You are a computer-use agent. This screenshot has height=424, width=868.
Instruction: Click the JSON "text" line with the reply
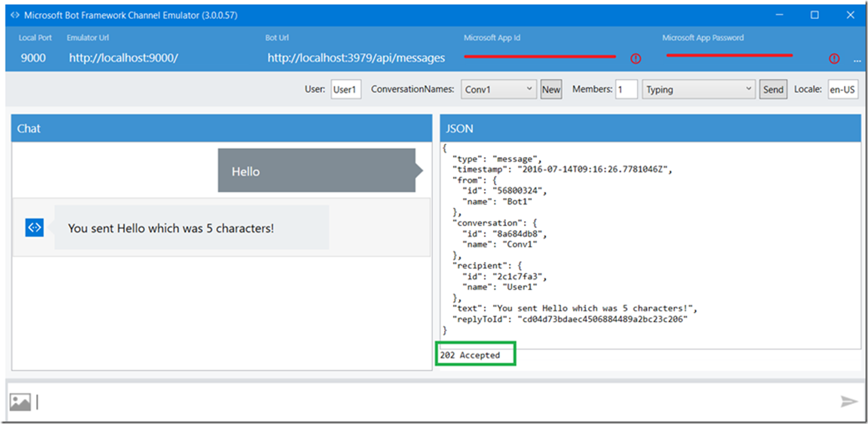tap(574, 309)
